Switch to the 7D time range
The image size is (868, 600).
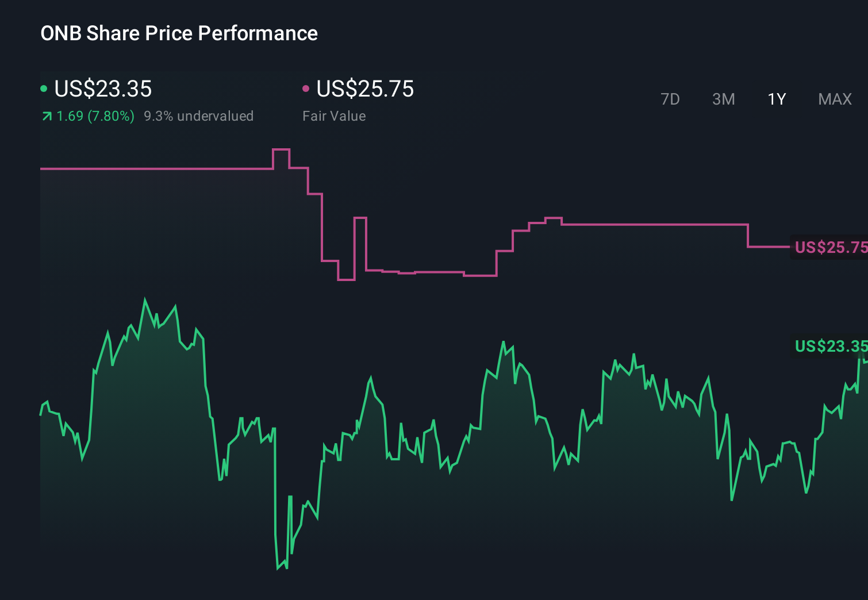[670, 99]
